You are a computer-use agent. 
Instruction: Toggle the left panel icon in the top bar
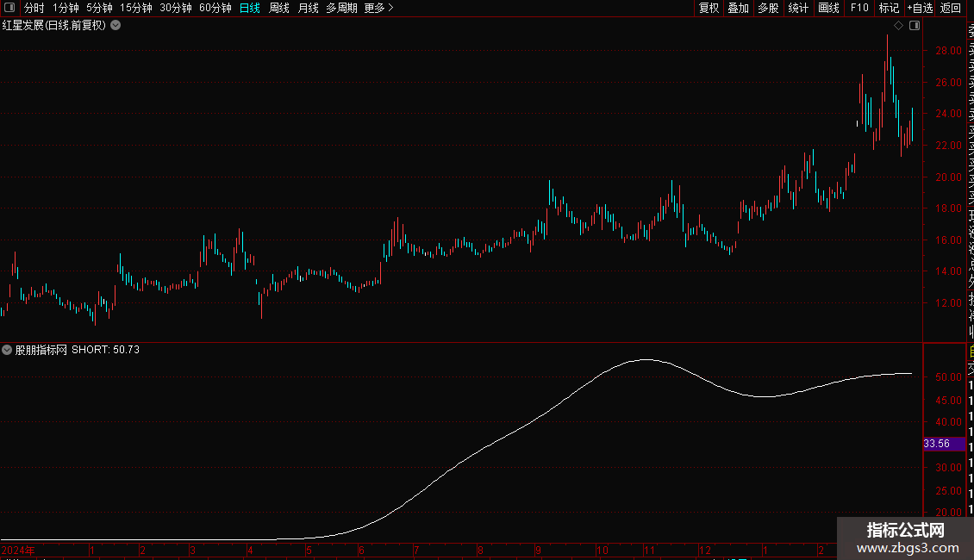[x=9, y=8]
